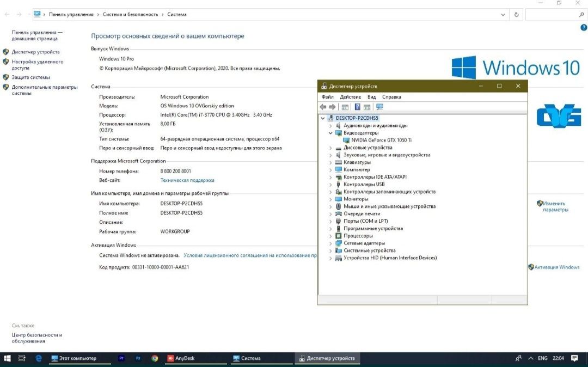Image resolution: width=588 pixels, height=367 pixels.
Task: Expand the Аудиовходы и аудиовыходы category
Action: tap(330, 126)
